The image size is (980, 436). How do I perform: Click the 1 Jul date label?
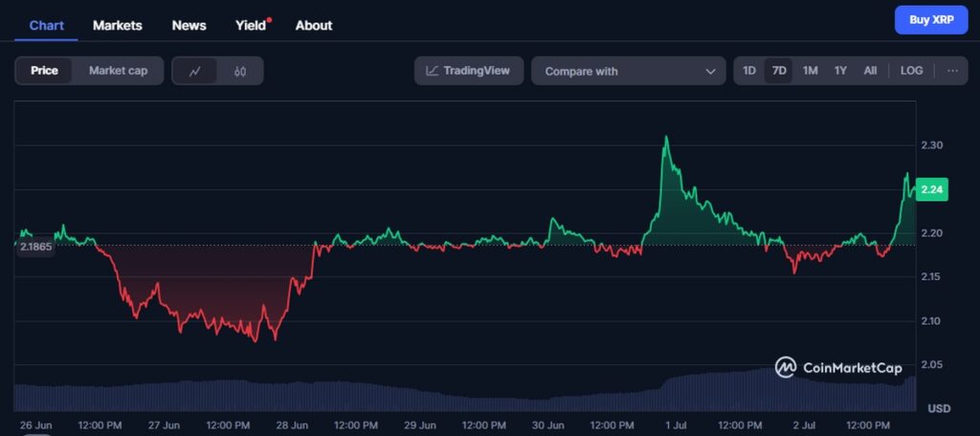(677, 425)
